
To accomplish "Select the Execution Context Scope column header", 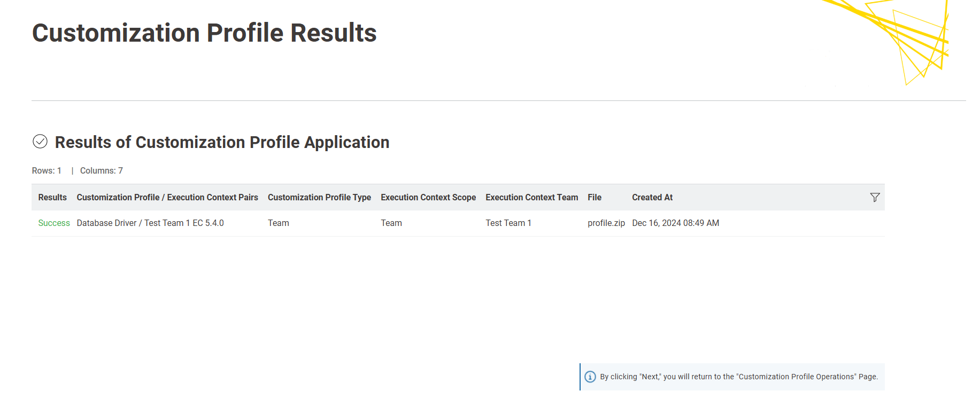I will [428, 198].
